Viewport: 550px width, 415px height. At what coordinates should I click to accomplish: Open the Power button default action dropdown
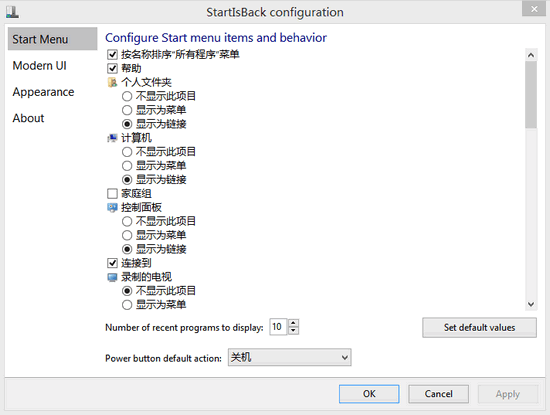(x=290, y=357)
